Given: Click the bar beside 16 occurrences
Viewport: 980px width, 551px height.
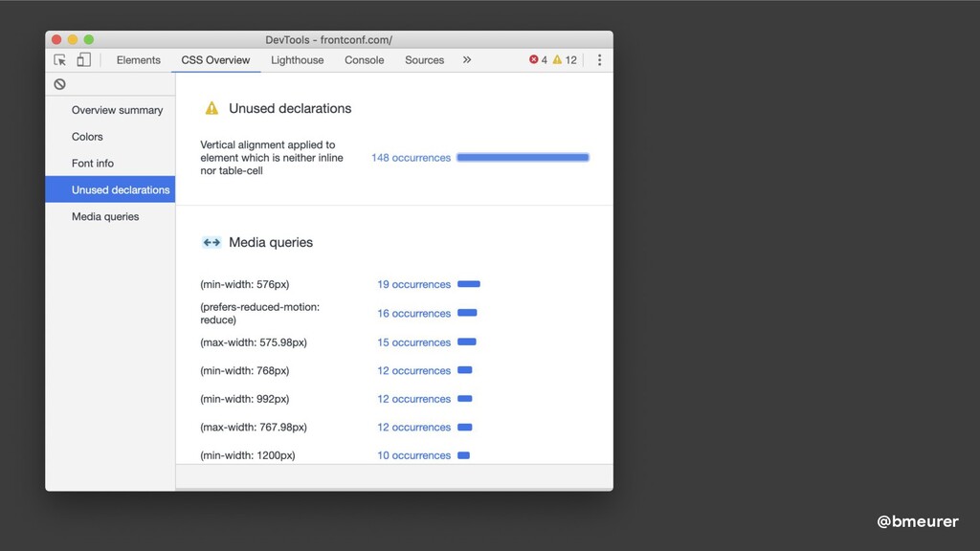Looking at the screenshot, I should pos(467,313).
